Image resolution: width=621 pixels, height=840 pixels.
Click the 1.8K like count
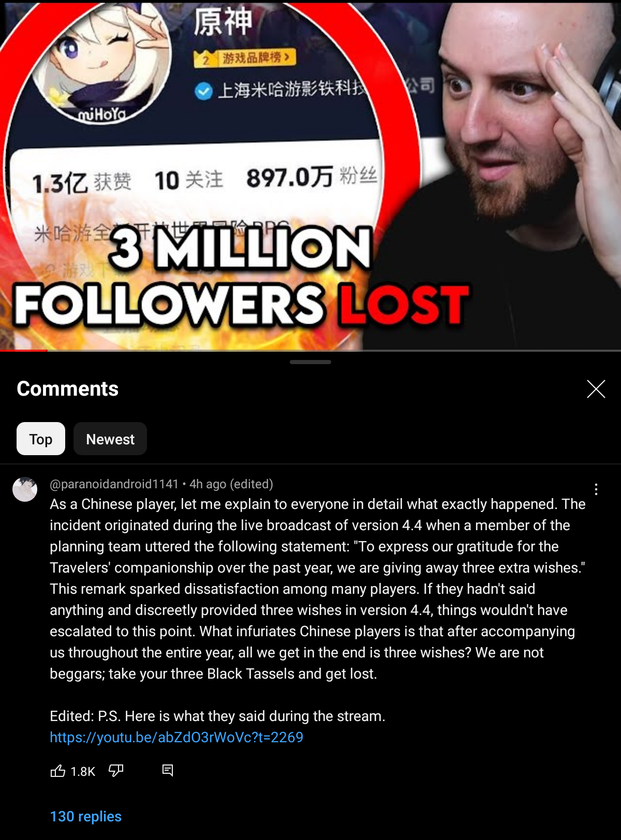pos(83,772)
